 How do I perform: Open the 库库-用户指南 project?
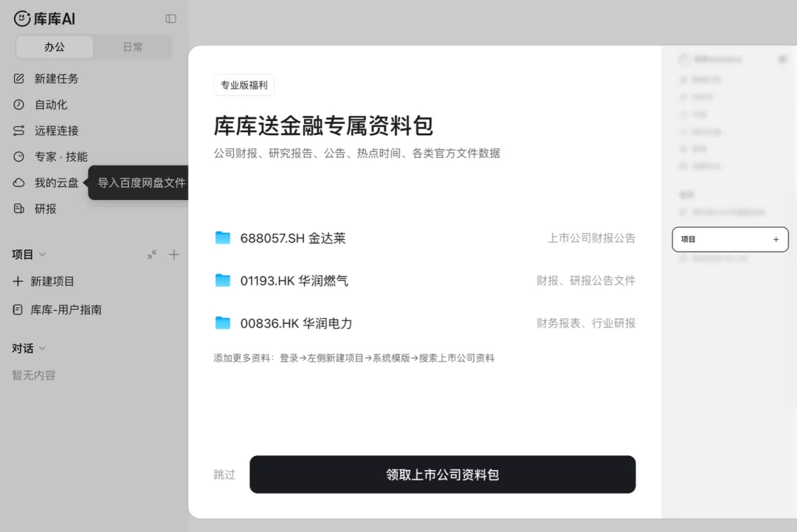66,310
